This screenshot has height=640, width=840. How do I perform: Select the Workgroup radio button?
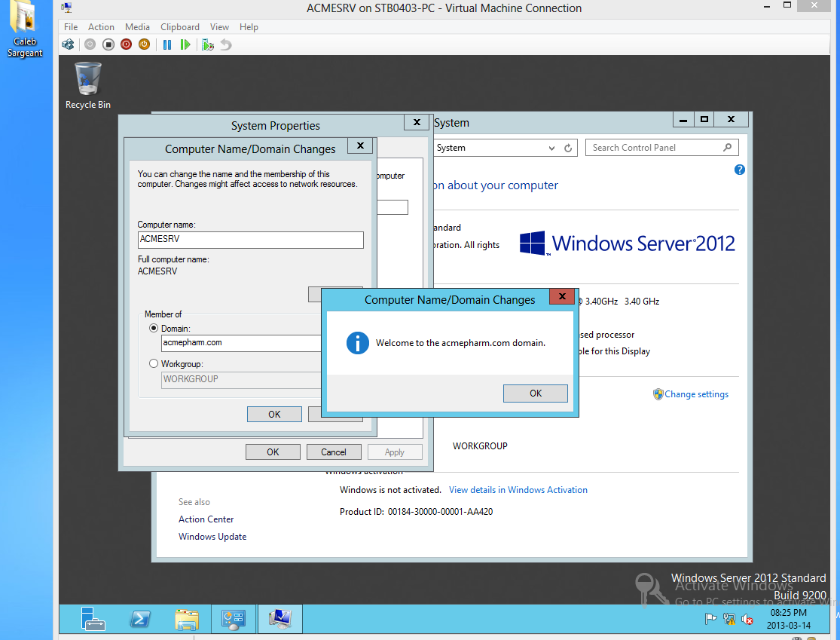point(154,363)
